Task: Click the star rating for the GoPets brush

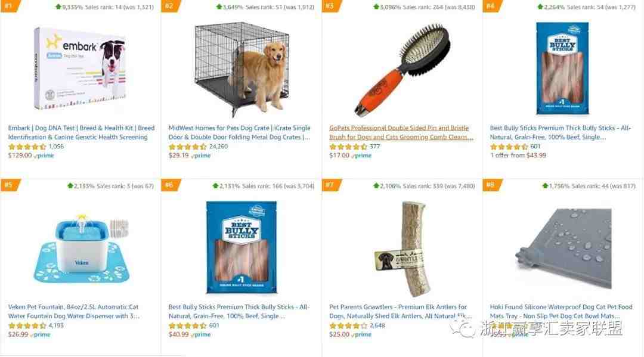Action: (348, 147)
